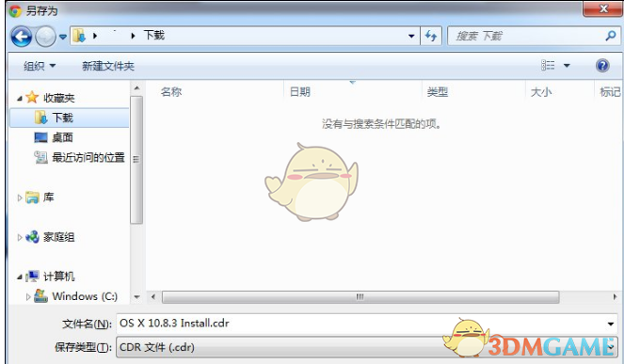Sort by the 名称 column header

tap(171, 92)
